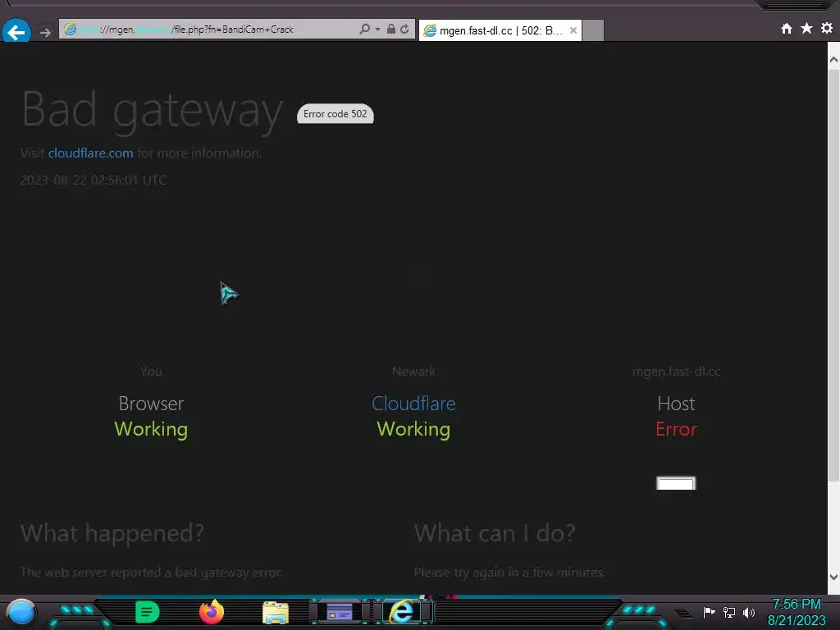
Task: Click the Cloudflare link under Newark
Action: pos(413,404)
